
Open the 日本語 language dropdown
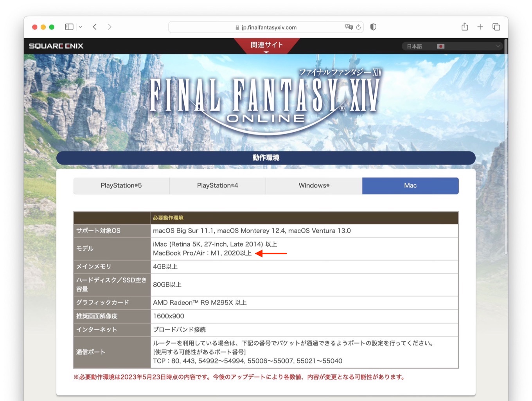click(x=452, y=46)
